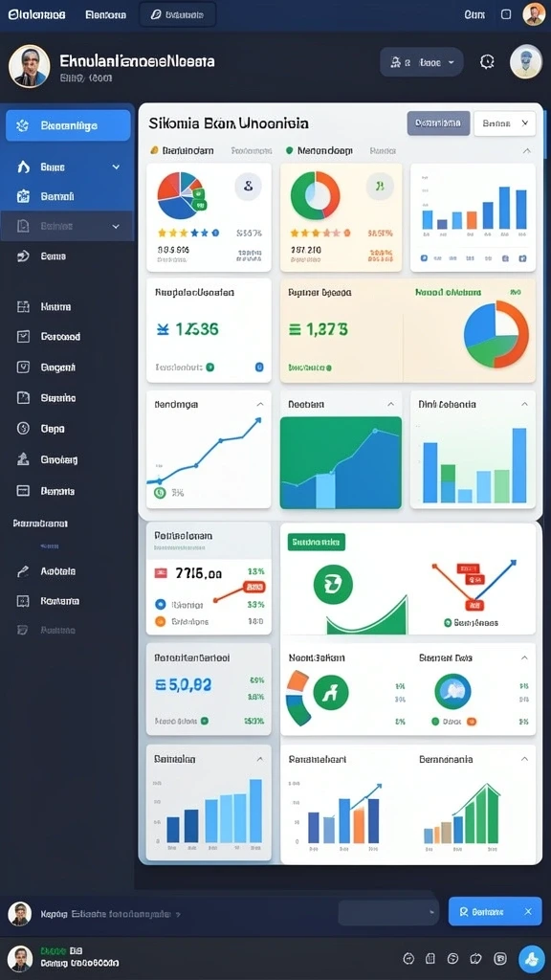This screenshot has width=551, height=980.
Task: Click the round badge icon on donut chart card
Action: pos(380,187)
